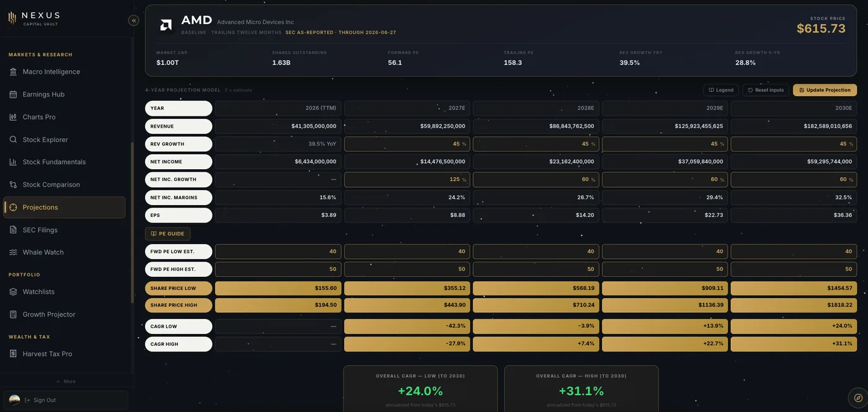Click the compass icon at bottom right
This screenshot has width=868, height=412.
[x=858, y=398]
